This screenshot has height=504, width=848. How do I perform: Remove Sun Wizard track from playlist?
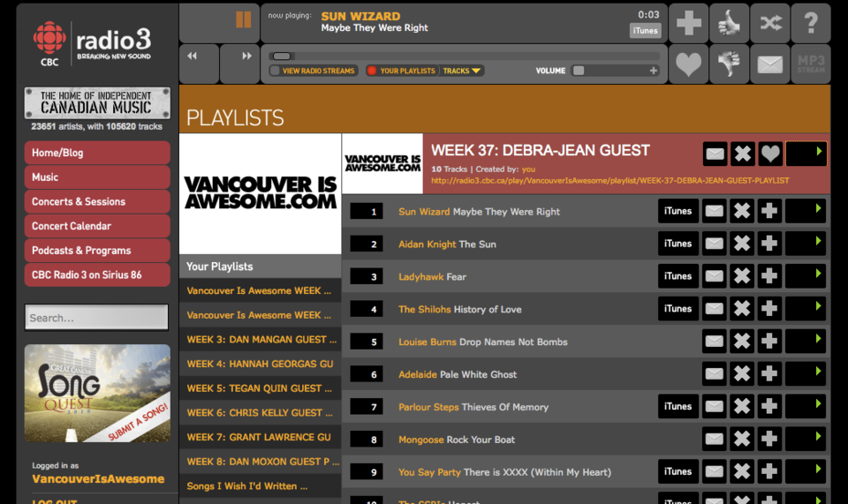click(x=741, y=211)
